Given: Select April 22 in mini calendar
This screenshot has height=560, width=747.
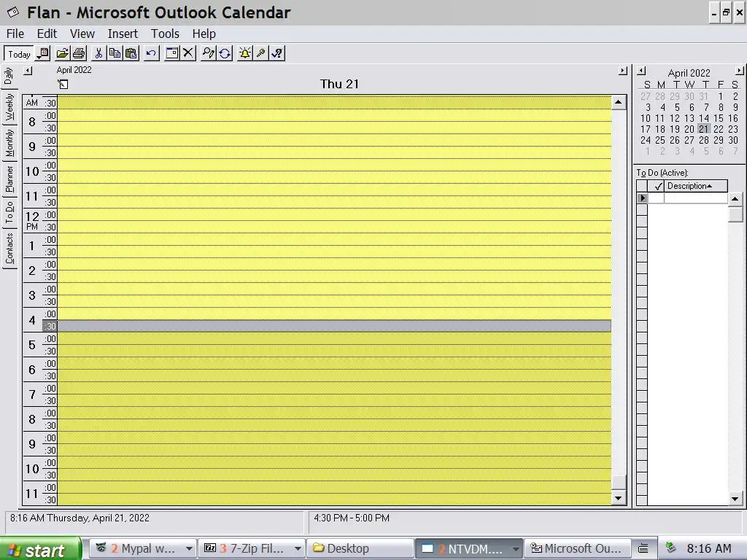Looking at the screenshot, I should point(719,129).
